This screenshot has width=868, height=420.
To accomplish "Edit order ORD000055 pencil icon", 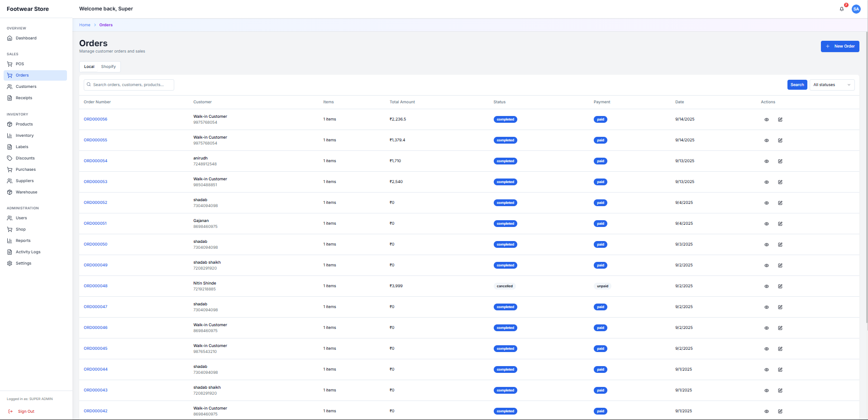I will 780,140.
